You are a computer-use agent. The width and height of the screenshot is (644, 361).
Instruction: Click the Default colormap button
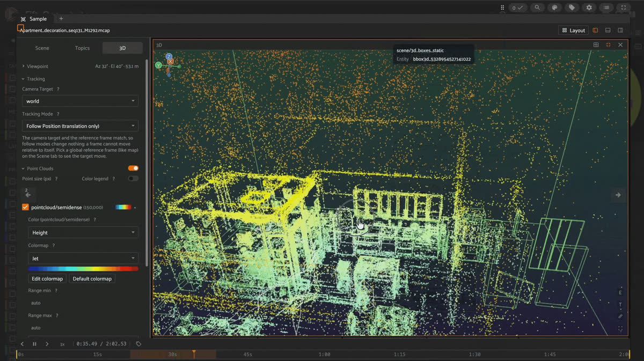pyautogui.click(x=92, y=279)
